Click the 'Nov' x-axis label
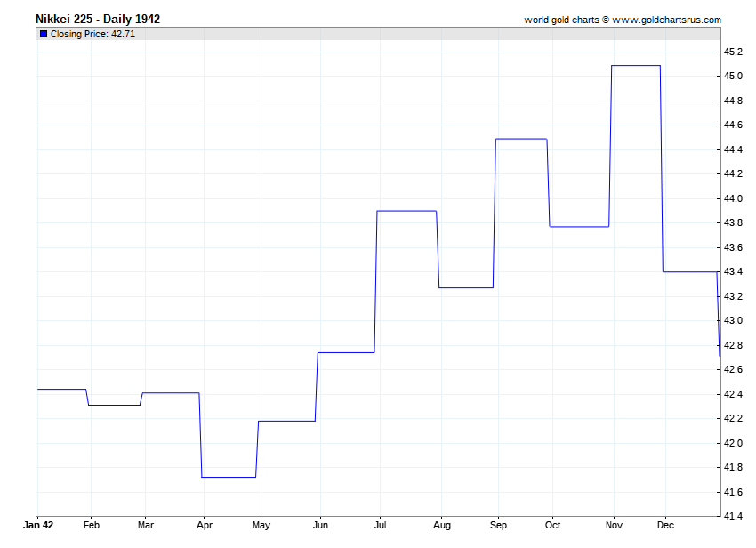Image resolution: width=756 pixels, height=548 pixels. pos(614,525)
